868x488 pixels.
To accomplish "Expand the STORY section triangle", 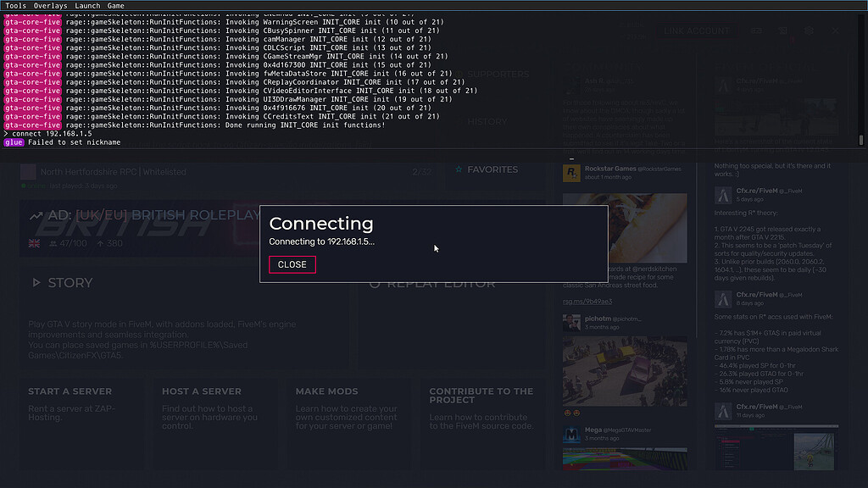I will (x=36, y=283).
